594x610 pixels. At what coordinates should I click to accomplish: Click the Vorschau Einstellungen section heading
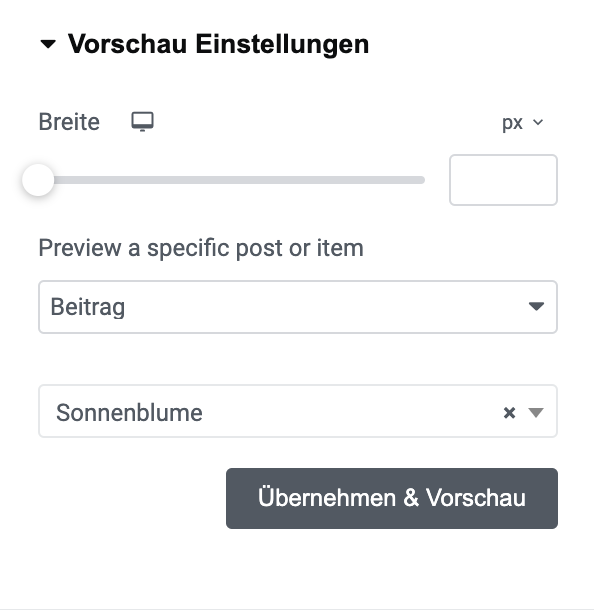[218, 44]
